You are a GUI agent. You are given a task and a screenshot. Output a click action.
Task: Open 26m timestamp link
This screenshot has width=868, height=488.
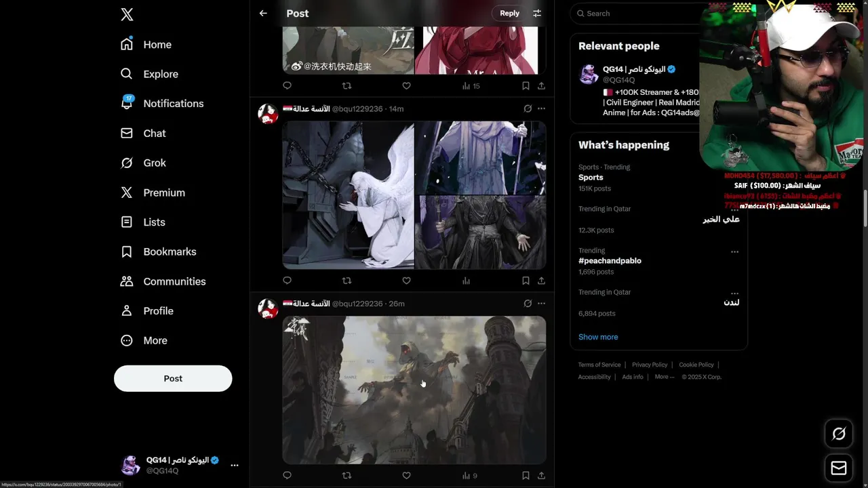397,304
